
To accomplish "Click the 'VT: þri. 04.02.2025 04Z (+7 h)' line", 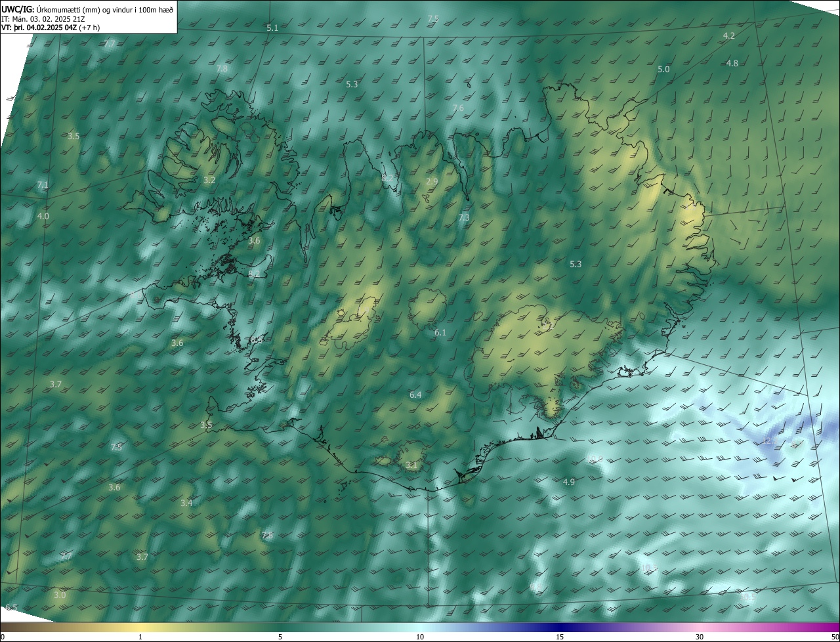I will 51,28.
